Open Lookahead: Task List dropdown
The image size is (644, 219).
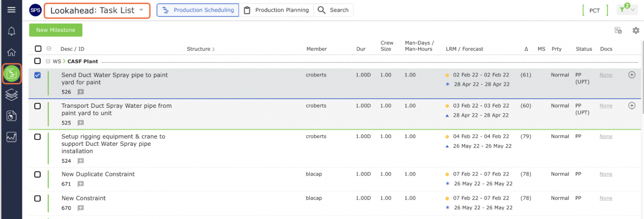coord(97,10)
